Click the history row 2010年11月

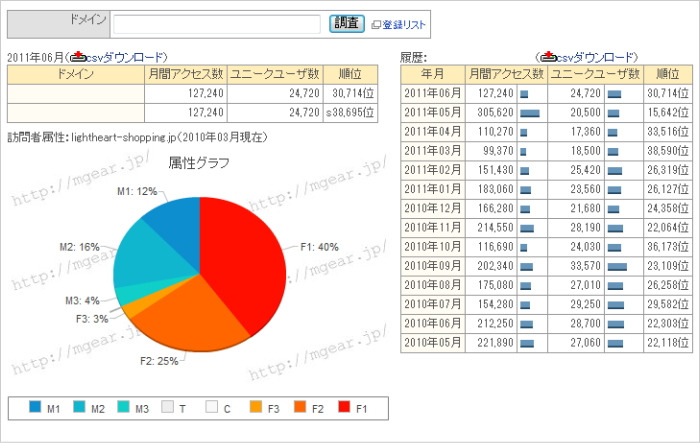(546, 228)
